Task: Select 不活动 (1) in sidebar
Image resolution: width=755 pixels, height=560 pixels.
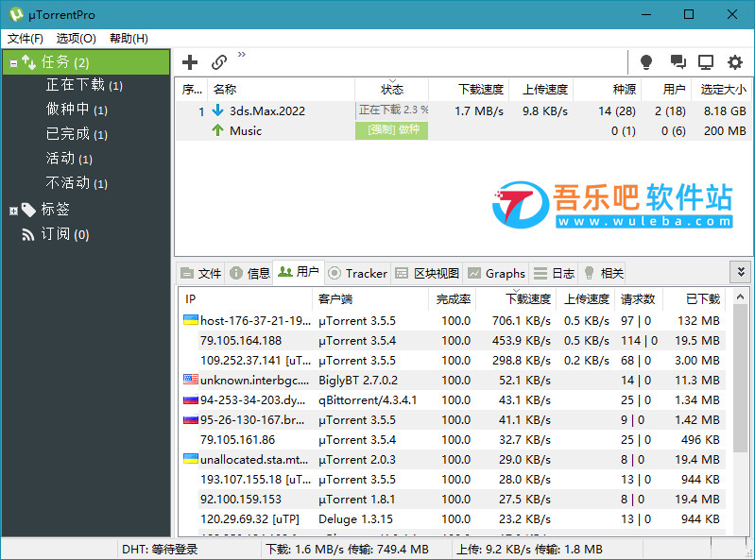Action: [x=77, y=183]
